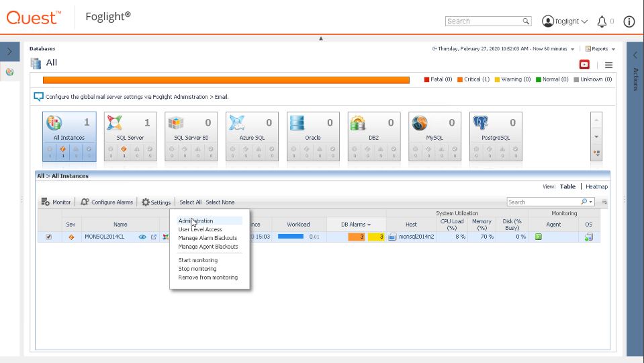
Task: Click Select None link
Action: coord(220,202)
